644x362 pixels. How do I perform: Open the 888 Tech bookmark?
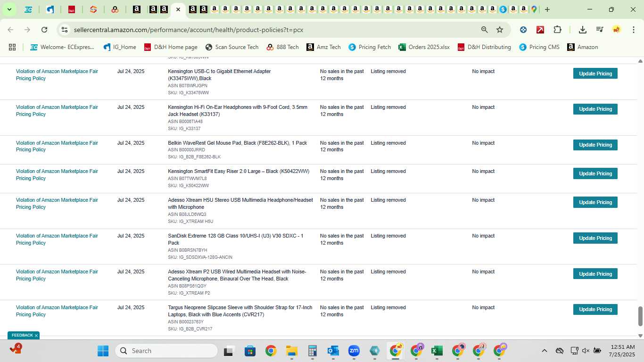point(282,47)
